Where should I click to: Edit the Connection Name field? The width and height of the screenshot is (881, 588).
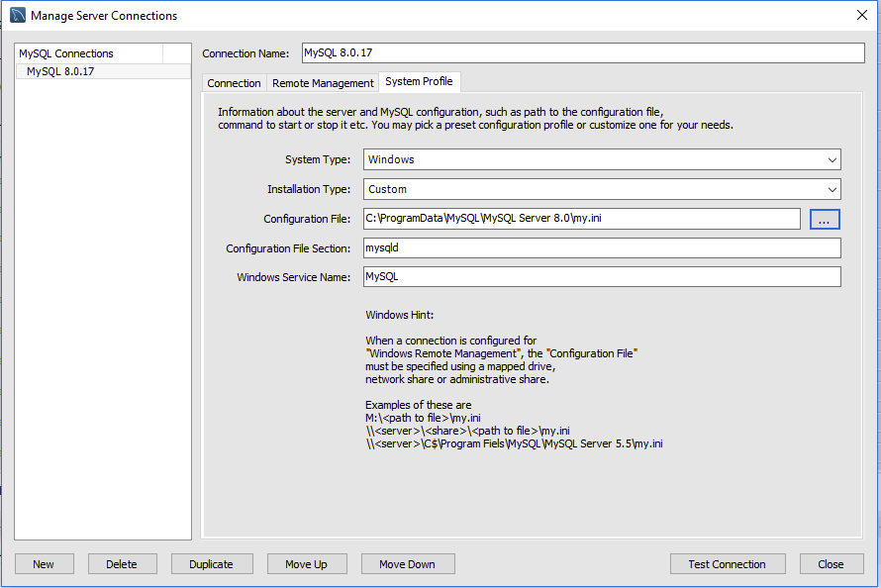[x=583, y=52]
